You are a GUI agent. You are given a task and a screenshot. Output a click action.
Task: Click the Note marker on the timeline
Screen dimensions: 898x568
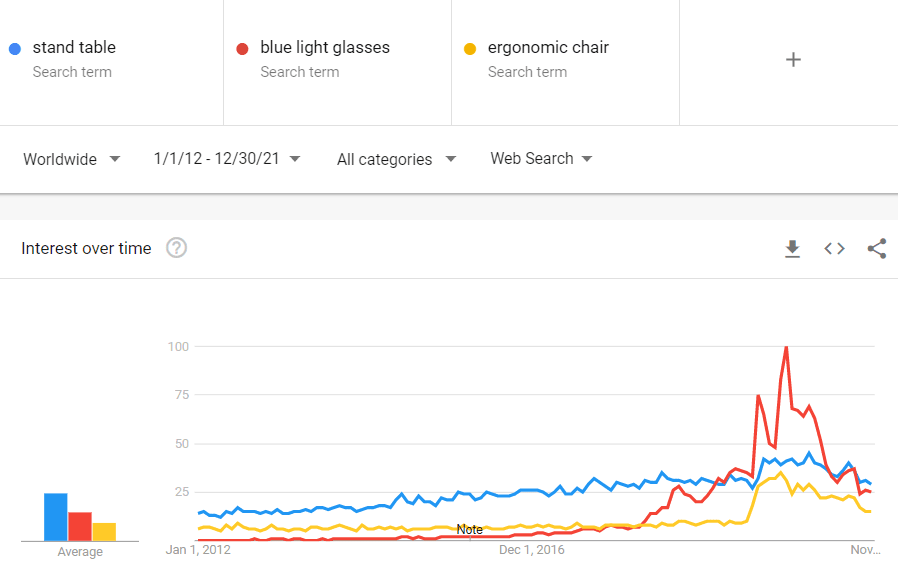click(470, 530)
